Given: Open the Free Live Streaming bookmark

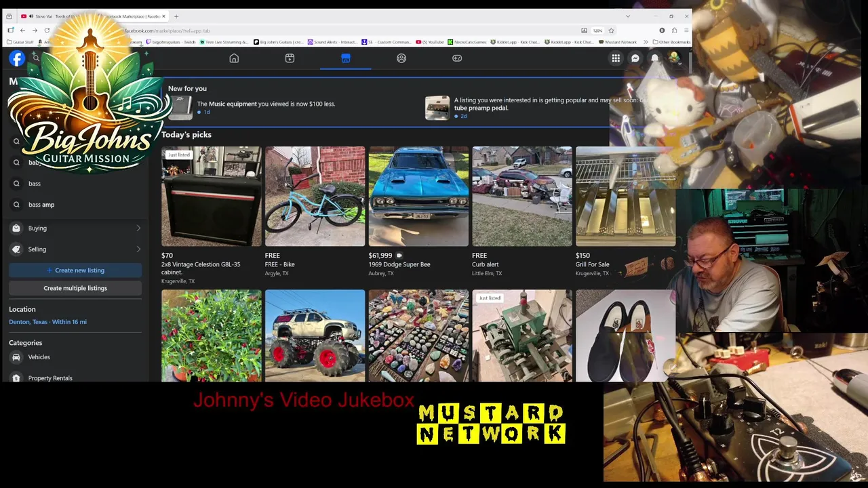Looking at the screenshot, I should point(224,42).
